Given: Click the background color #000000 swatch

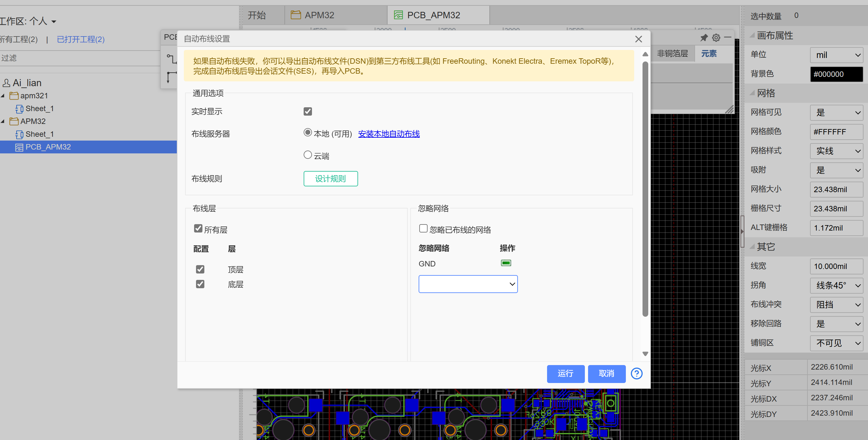Looking at the screenshot, I should pyautogui.click(x=836, y=74).
